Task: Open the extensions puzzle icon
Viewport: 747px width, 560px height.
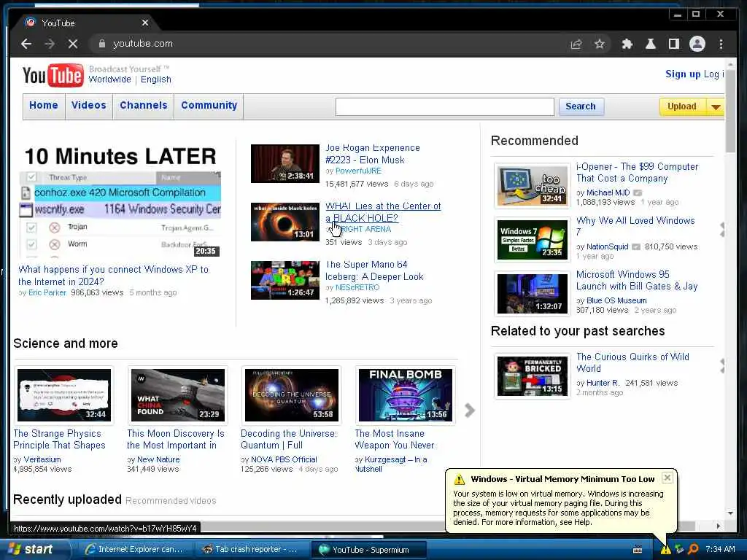Action: pyautogui.click(x=627, y=44)
